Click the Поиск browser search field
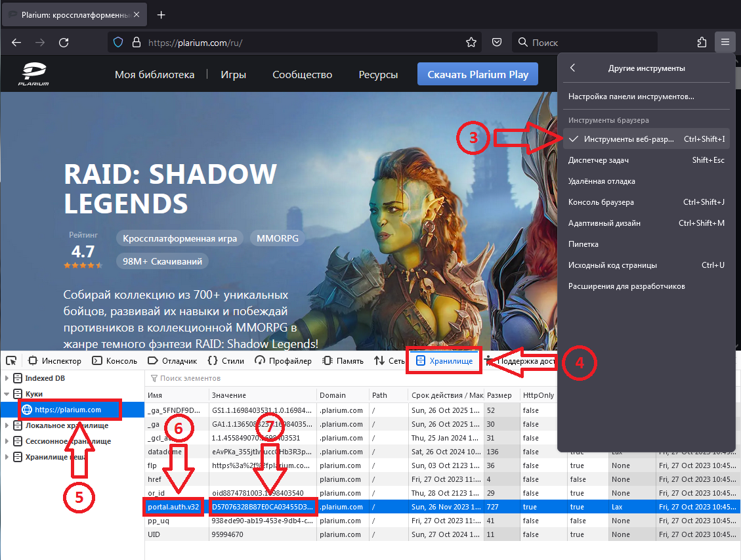The width and height of the screenshot is (741, 560). tap(585, 43)
